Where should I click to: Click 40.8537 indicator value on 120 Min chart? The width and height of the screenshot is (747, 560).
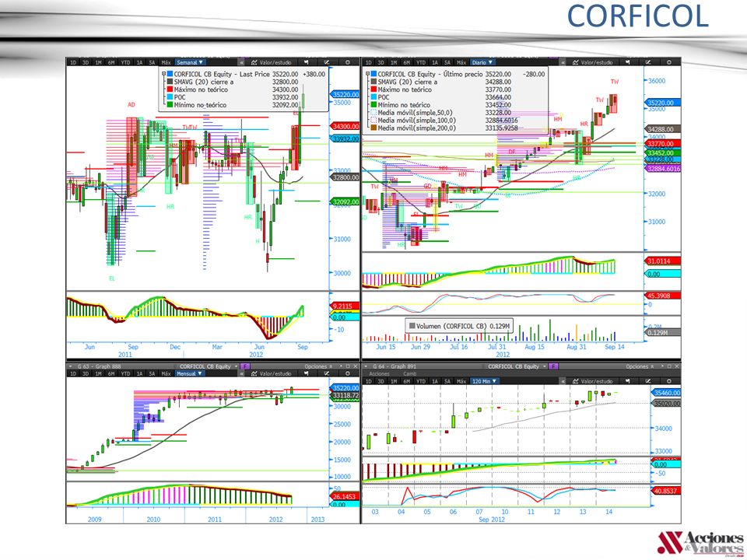tap(666, 491)
